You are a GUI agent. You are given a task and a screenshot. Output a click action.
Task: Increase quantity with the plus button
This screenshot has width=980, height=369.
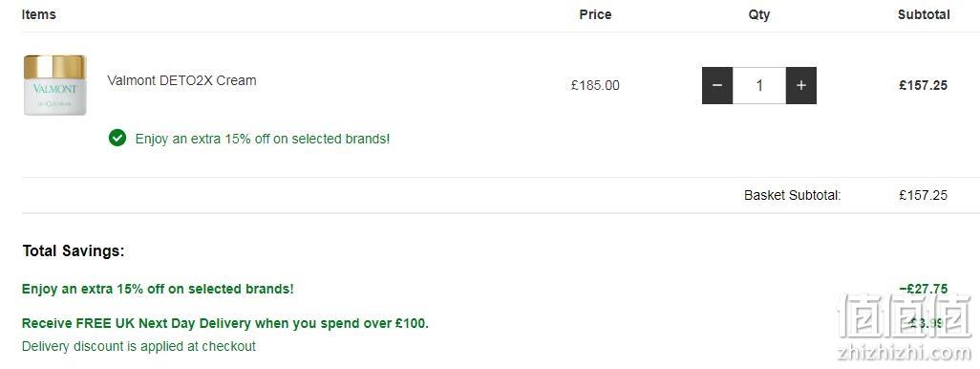pos(801,86)
